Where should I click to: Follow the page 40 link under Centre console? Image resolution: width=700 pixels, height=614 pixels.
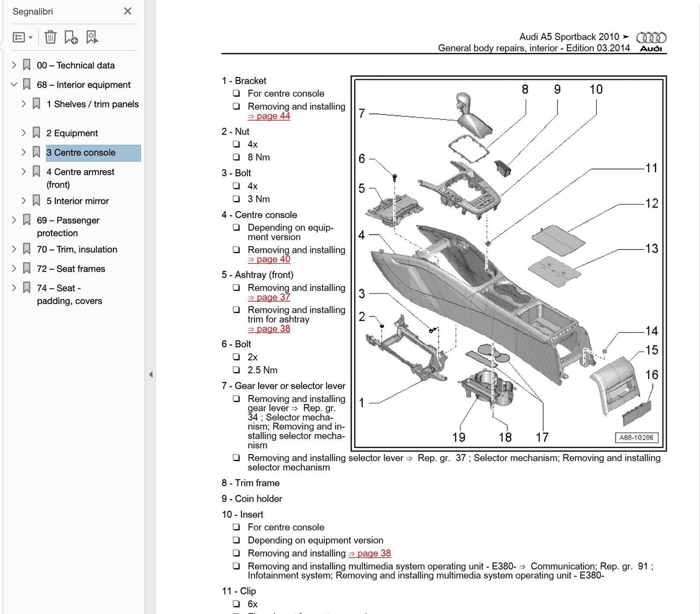click(269, 260)
